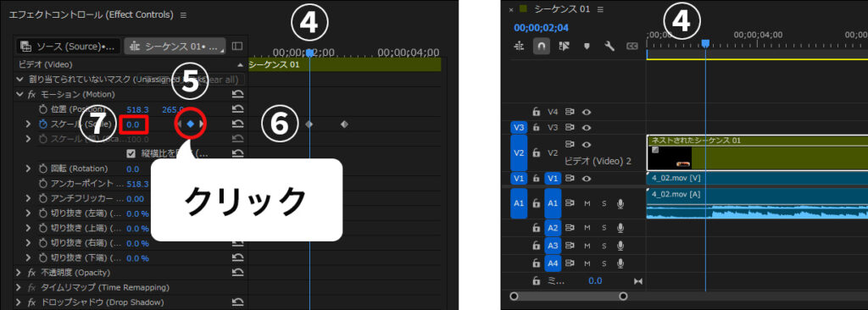Add or remove Scale keyframe

coord(191,125)
